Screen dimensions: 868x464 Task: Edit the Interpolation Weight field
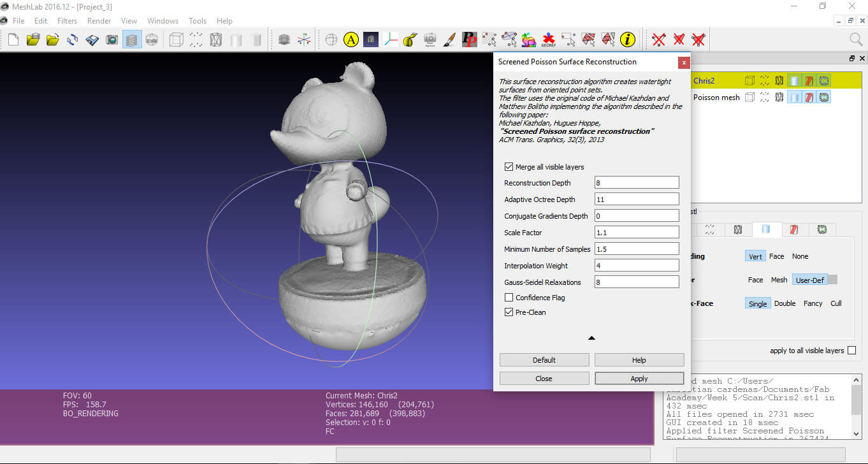point(637,266)
